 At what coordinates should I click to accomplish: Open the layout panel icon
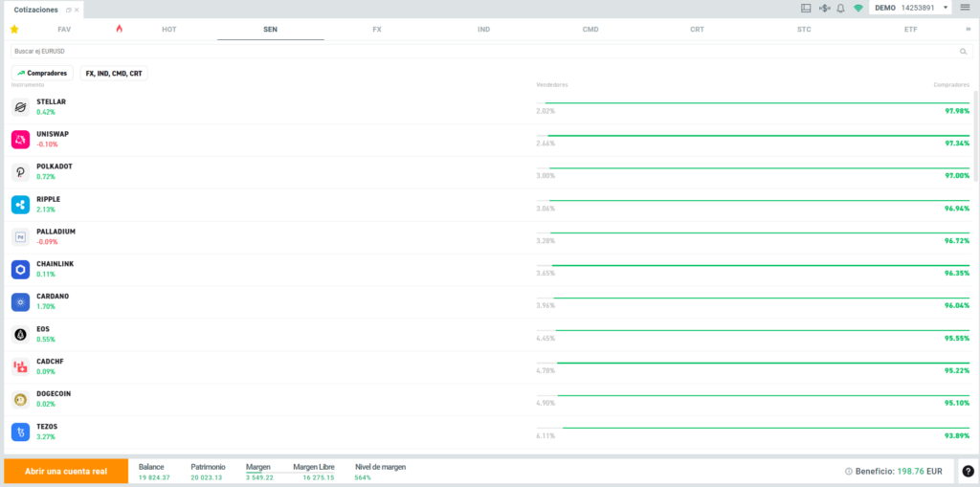[x=806, y=8]
